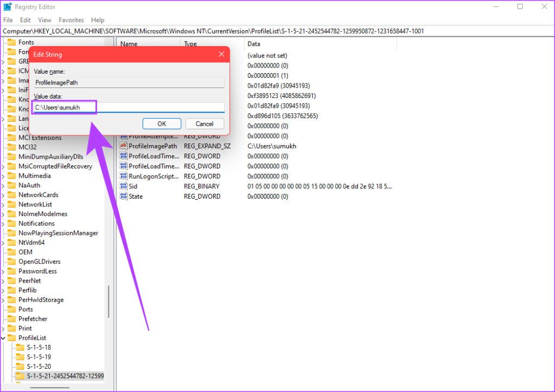Select the Fonts folder icon
Screen dimensions: 555x392
point(12,42)
